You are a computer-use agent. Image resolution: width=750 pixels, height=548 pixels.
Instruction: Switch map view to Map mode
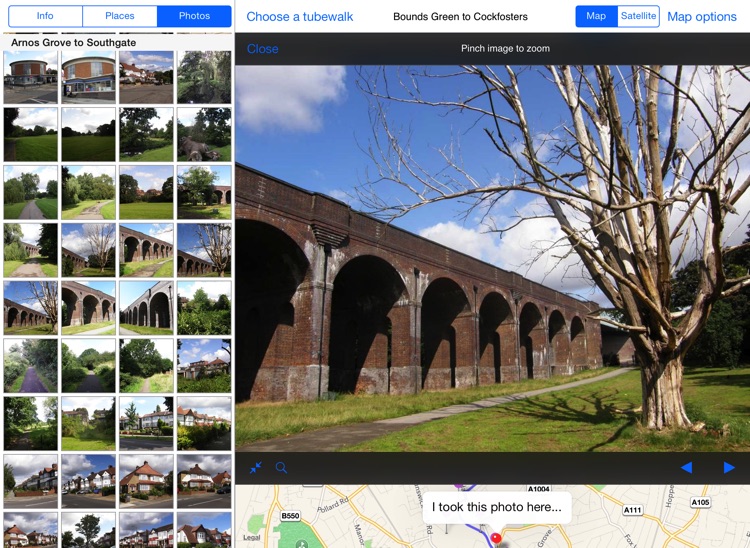click(x=596, y=16)
